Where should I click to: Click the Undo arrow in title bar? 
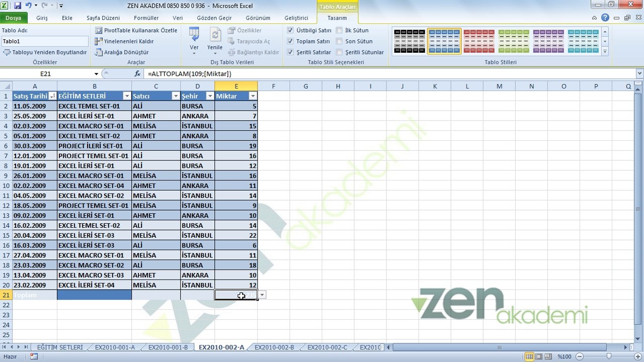(29, 6)
